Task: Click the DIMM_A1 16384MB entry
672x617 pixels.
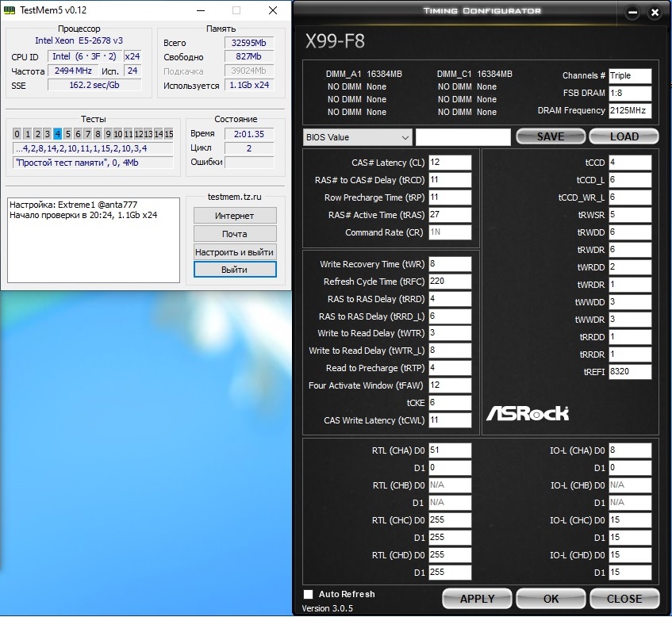Action: coord(364,74)
